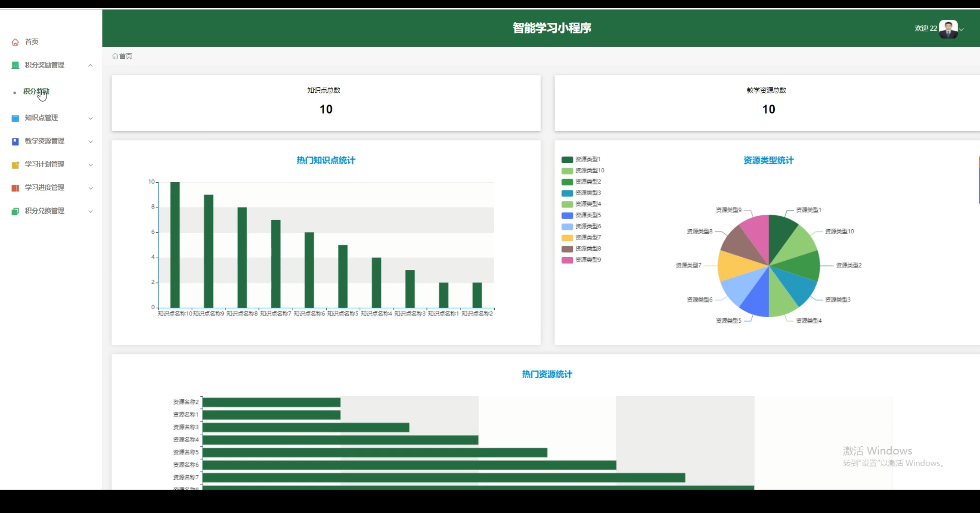
Task: Toggle 资源类型1 legend entry in pie chart
Action: pos(581,159)
